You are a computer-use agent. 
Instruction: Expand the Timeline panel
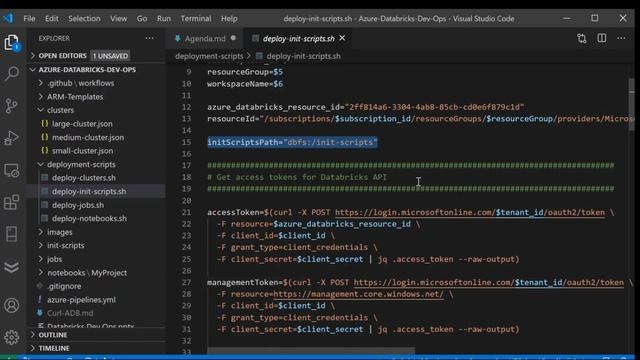point(96,348)
